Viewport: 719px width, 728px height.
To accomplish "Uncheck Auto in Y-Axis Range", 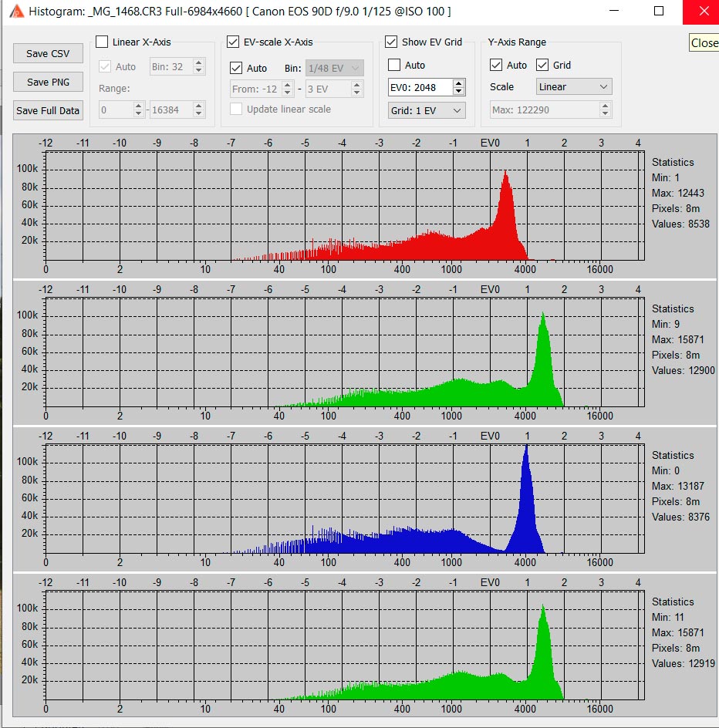I will coord(497,66).
